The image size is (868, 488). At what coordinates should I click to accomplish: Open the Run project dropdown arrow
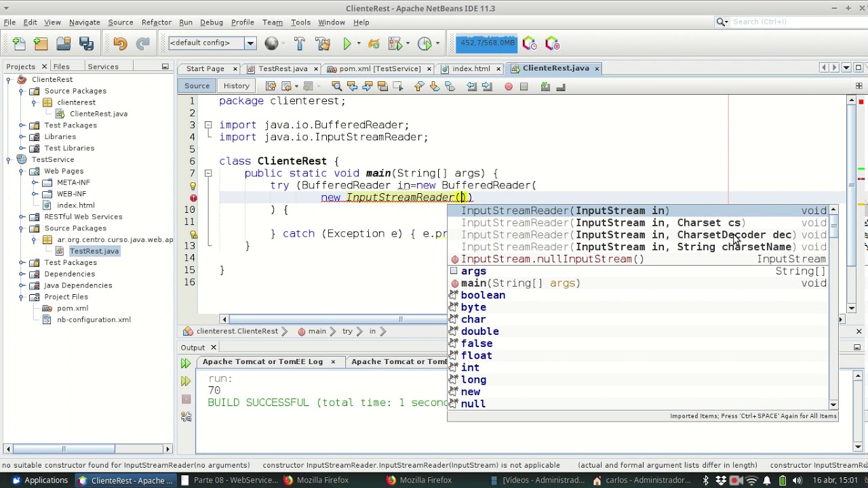359,44
